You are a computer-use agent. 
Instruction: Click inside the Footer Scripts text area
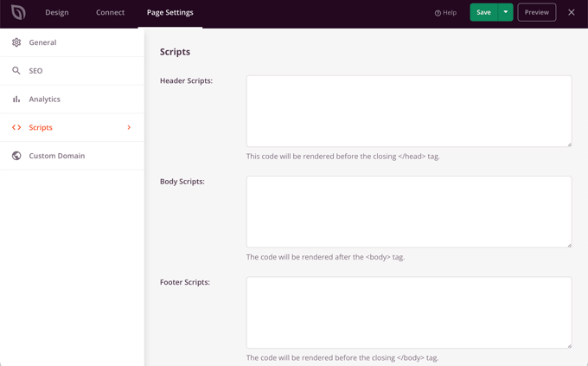(x=408, y=312)
